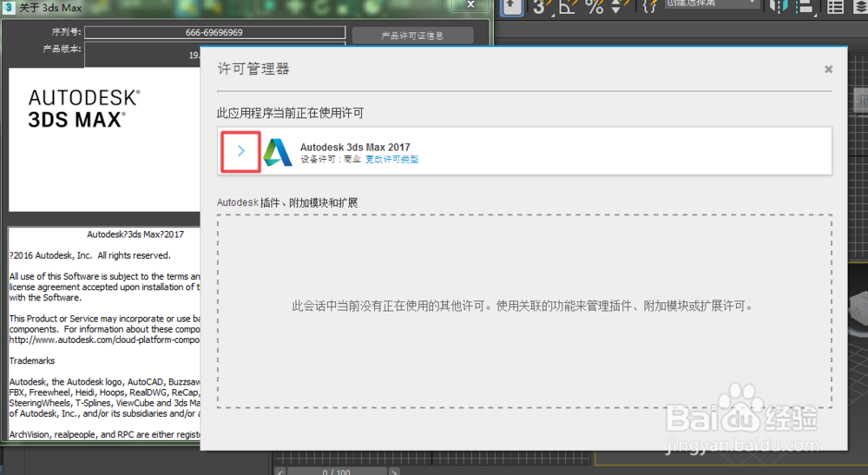This screenshot has height=475, width=868.
Task: Toggle the Angle Snap tool
Action: (x=569, y=7)
